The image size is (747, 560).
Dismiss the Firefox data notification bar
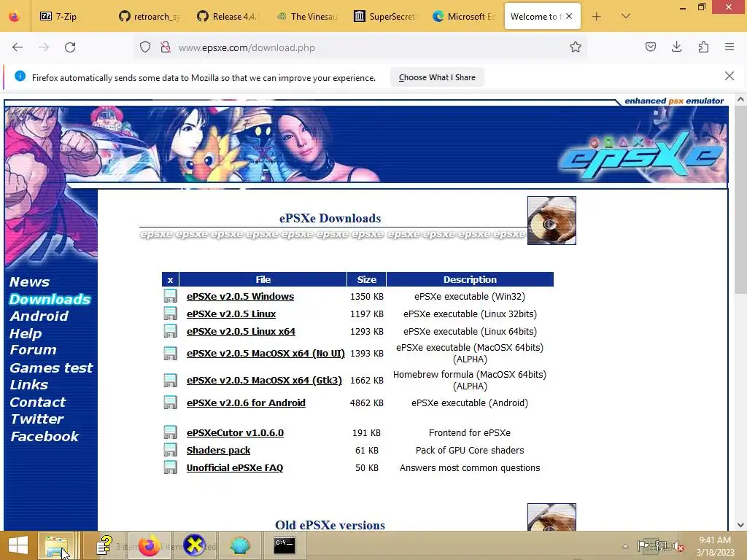(729, 76)
